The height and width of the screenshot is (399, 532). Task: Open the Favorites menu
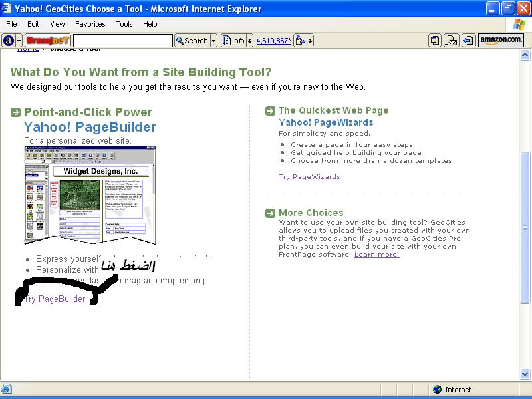point(90,24)
